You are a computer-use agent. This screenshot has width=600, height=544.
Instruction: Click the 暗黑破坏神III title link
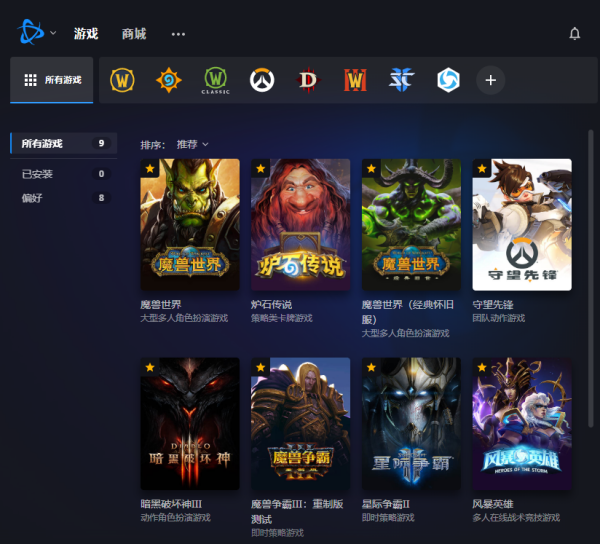tap(171, 504)
